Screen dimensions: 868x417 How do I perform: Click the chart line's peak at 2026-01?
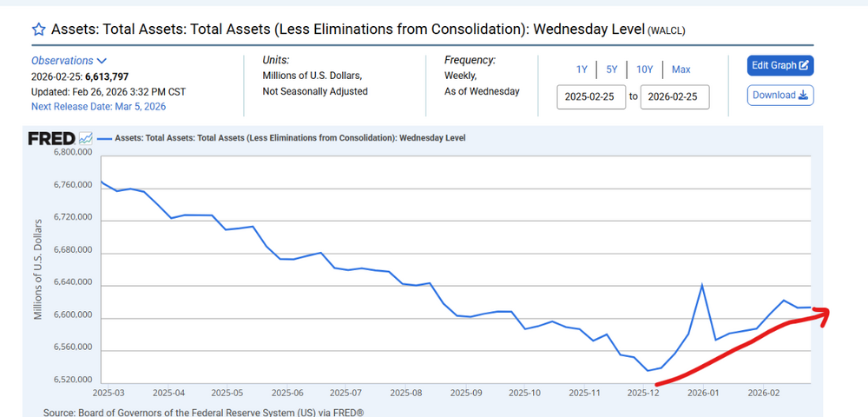pos(702,285)
